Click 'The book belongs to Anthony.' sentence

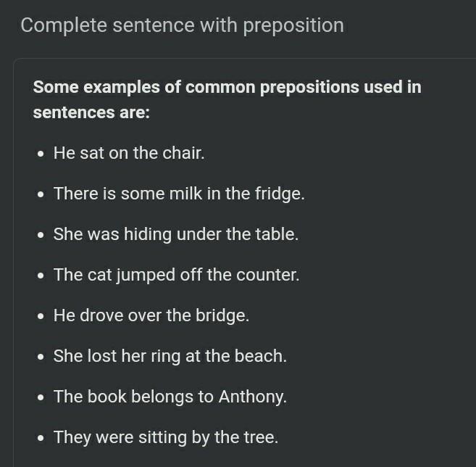point(170,397)
